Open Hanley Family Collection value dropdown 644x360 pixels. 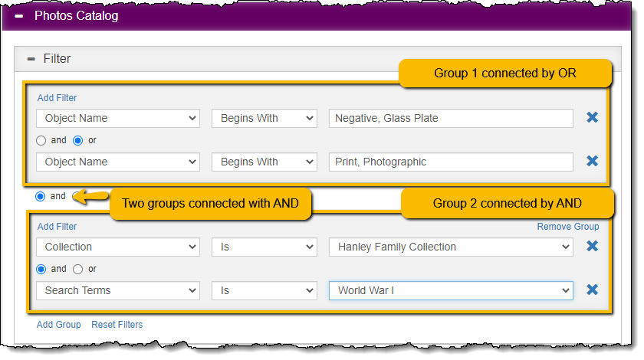(451, 247)
